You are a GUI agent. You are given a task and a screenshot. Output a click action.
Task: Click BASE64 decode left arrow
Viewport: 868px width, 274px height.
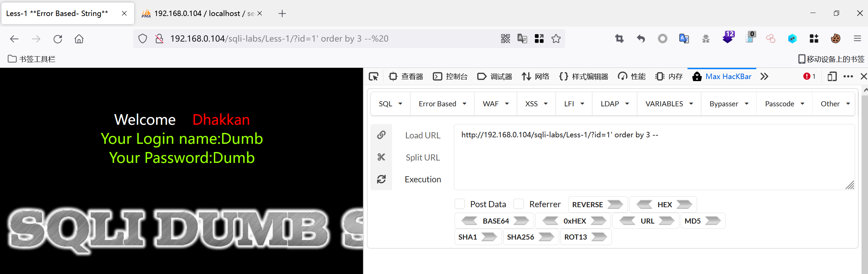[470, 221]
